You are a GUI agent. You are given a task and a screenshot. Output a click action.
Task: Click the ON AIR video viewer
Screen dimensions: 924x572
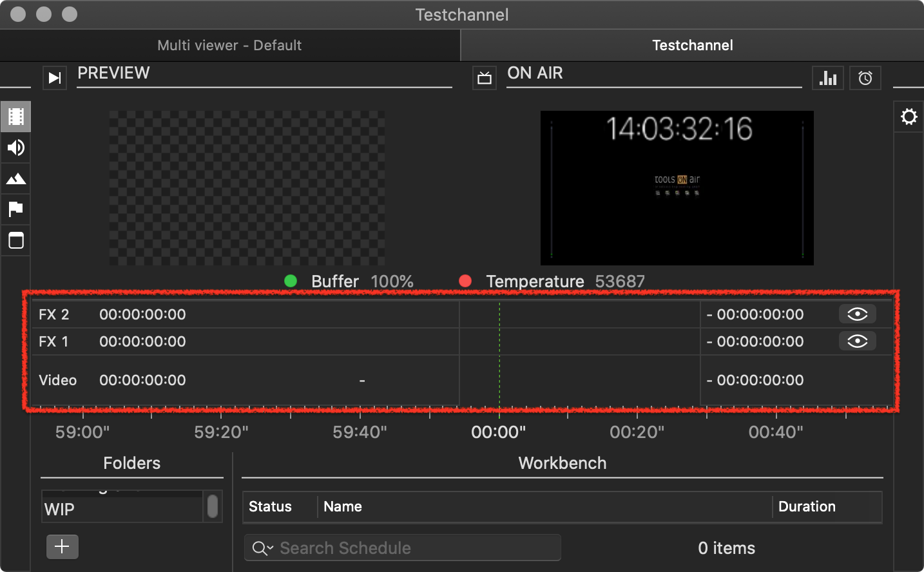point(677,187)
